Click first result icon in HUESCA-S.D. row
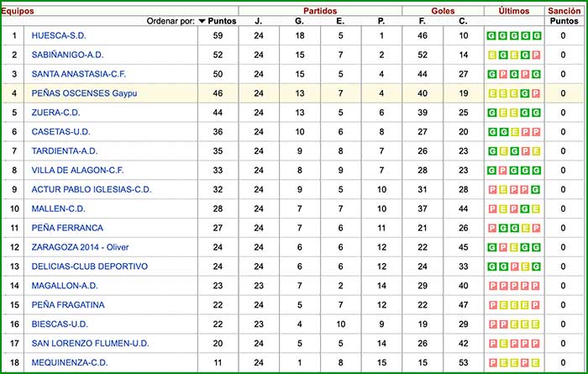 tap(491, 35)
